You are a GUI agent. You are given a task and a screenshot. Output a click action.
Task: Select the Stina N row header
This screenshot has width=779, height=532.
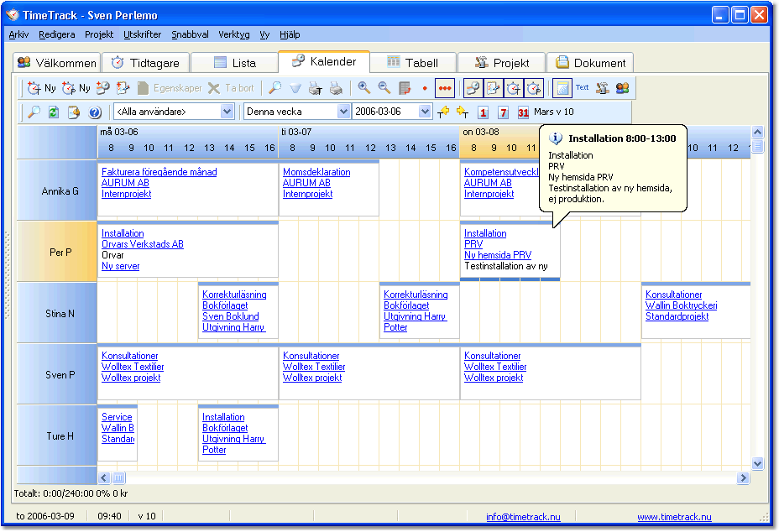[57, 314]
